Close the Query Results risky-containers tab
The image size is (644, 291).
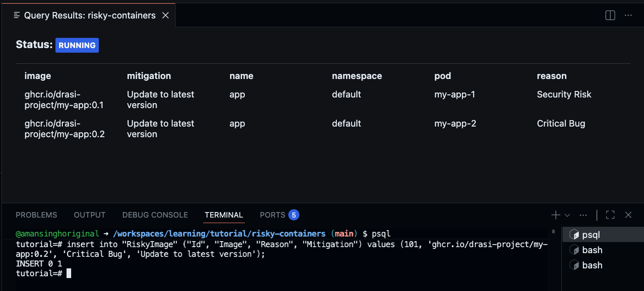pos(165,16)
